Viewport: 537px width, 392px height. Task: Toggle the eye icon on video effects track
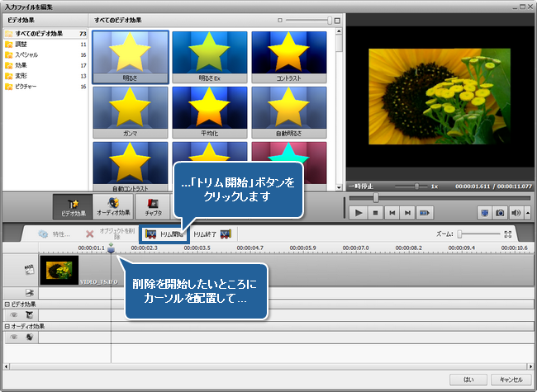point(14,314)
